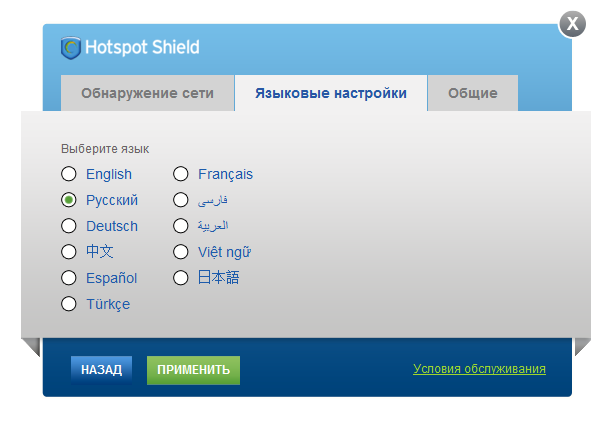Choose Việt ngữ radio button
Screen dimensions: 610x423
[x=181, y=252]
